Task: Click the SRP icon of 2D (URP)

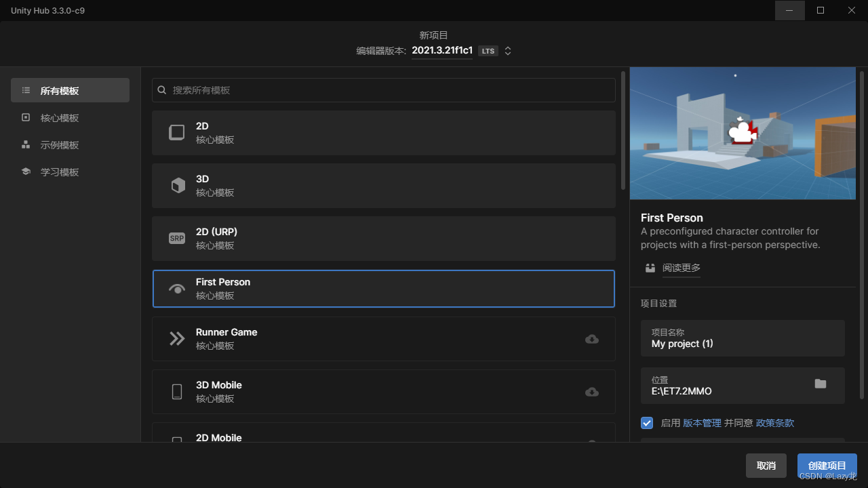Action: [x=176, y=239]
